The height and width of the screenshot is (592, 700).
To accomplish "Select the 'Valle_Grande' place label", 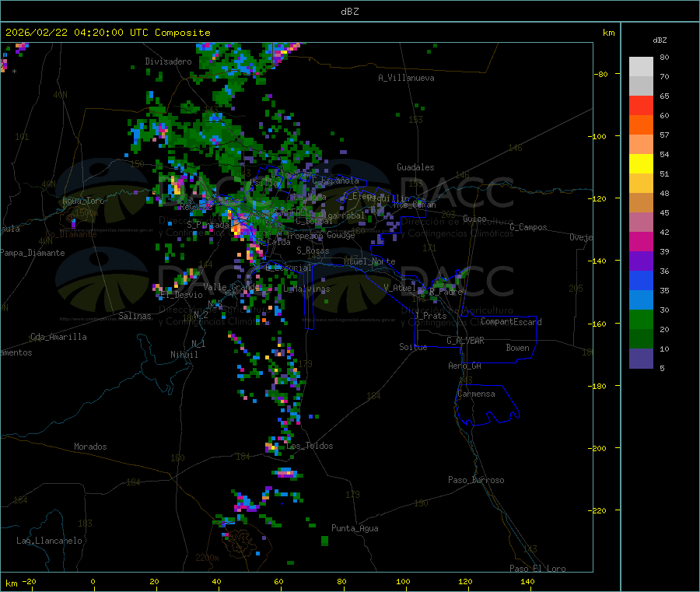I will point(231,287).
